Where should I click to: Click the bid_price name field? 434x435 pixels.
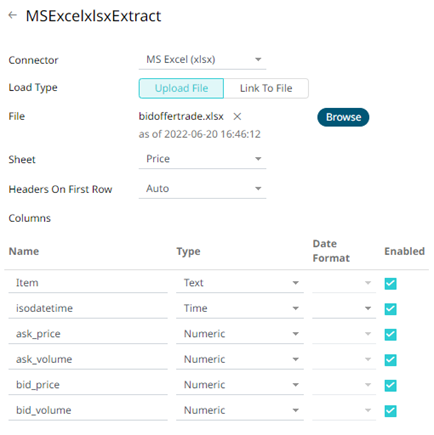pos(88,385)
